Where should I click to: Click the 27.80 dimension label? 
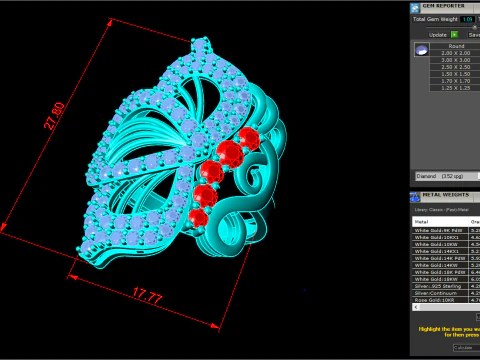(x=54, y=116)
